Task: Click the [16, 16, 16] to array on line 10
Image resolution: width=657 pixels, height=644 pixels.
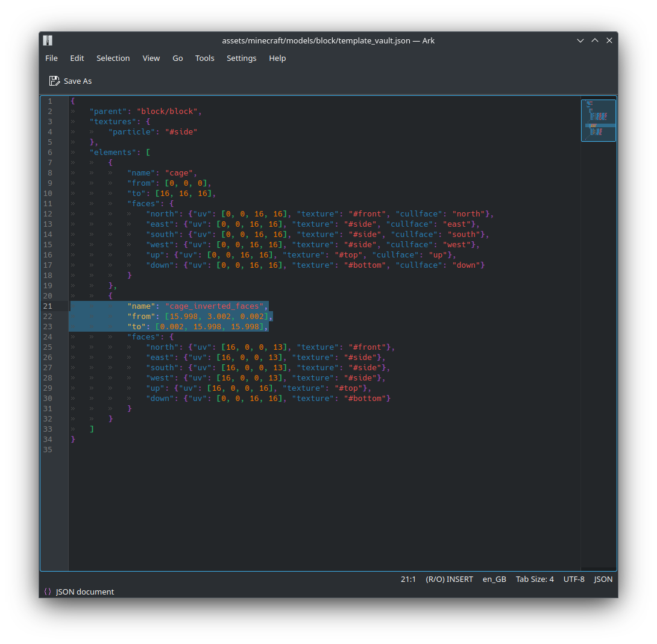Action: (183, 194)
